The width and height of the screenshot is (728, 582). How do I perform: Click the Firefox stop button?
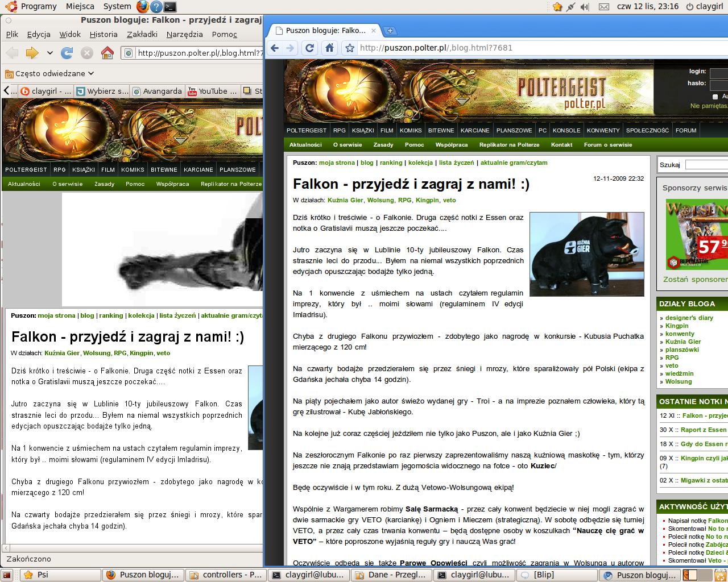coord(87,53)
